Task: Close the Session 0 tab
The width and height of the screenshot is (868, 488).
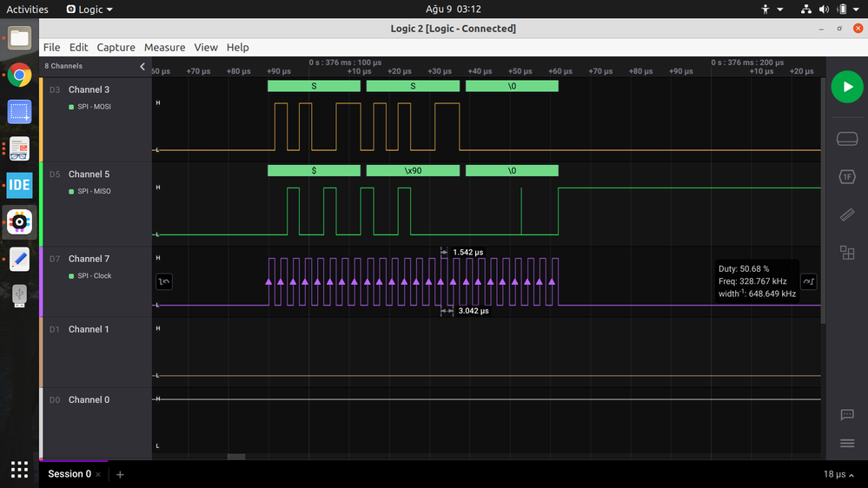Action: (98, 475)
